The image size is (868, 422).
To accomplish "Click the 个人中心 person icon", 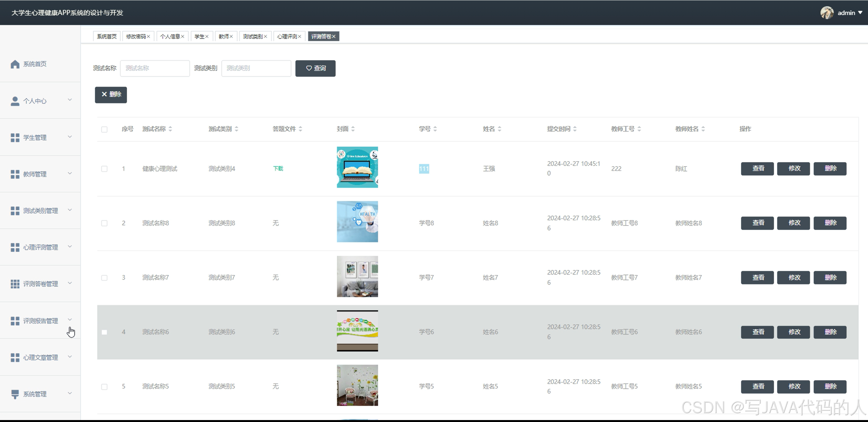I will pyautogui.click(x=15, y=101).
